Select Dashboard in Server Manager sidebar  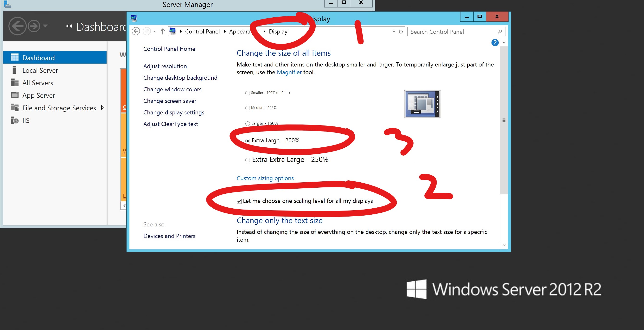tap(55, 58)
